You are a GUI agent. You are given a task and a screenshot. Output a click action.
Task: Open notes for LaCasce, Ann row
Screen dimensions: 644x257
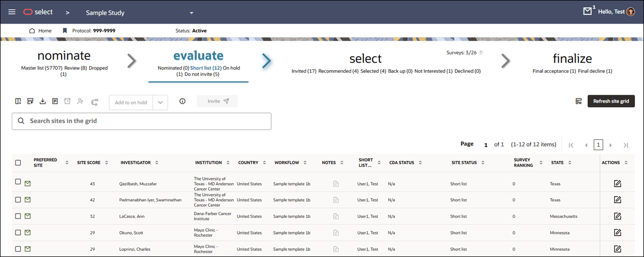(336, 216)
